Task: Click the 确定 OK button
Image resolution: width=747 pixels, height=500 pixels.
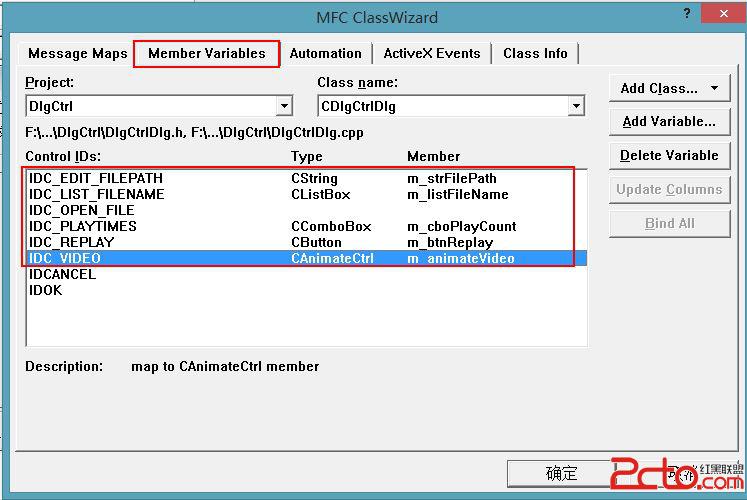Action: coord(561,474)
